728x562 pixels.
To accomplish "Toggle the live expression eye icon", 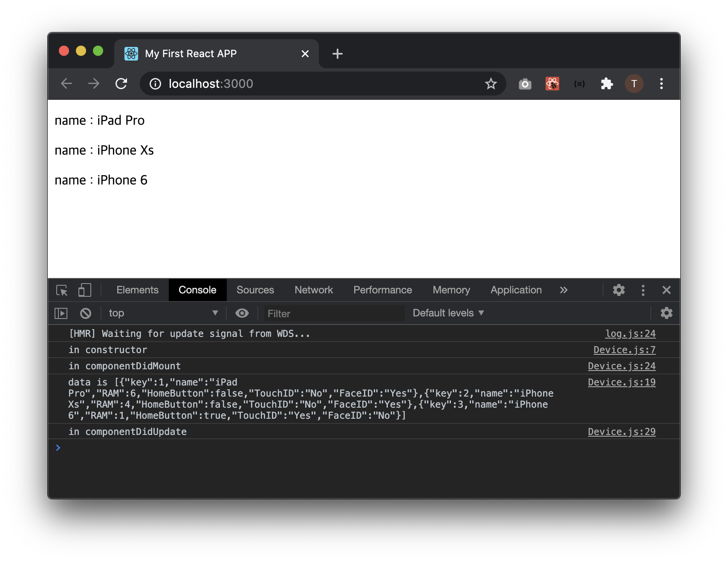I will 242,313.
